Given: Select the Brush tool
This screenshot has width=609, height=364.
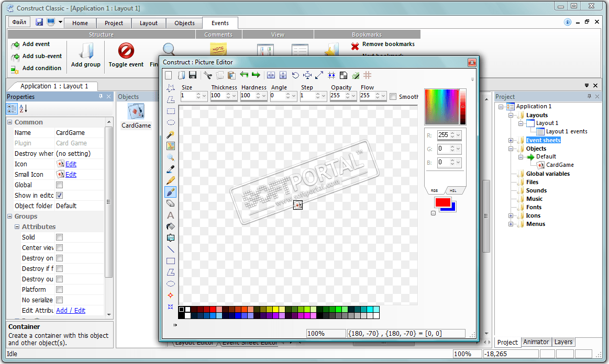Looking at the screenshot, I should click(x=171, y=192).
